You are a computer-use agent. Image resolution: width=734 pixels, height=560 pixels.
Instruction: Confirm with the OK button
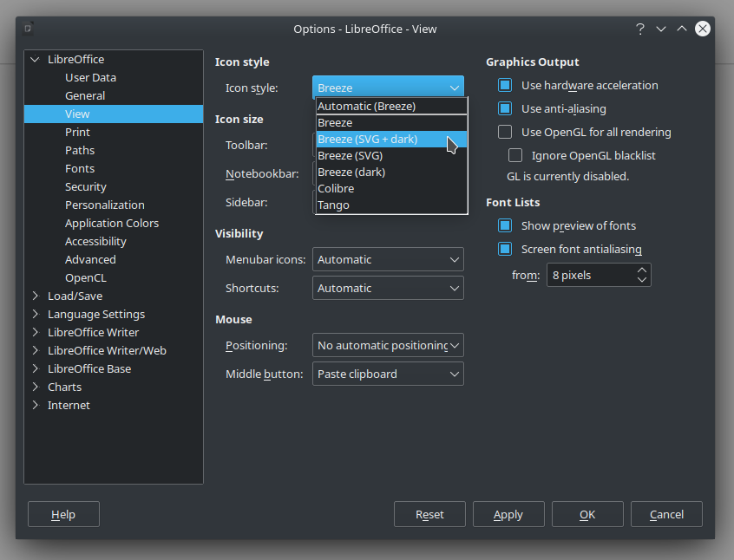coord(587,514)
